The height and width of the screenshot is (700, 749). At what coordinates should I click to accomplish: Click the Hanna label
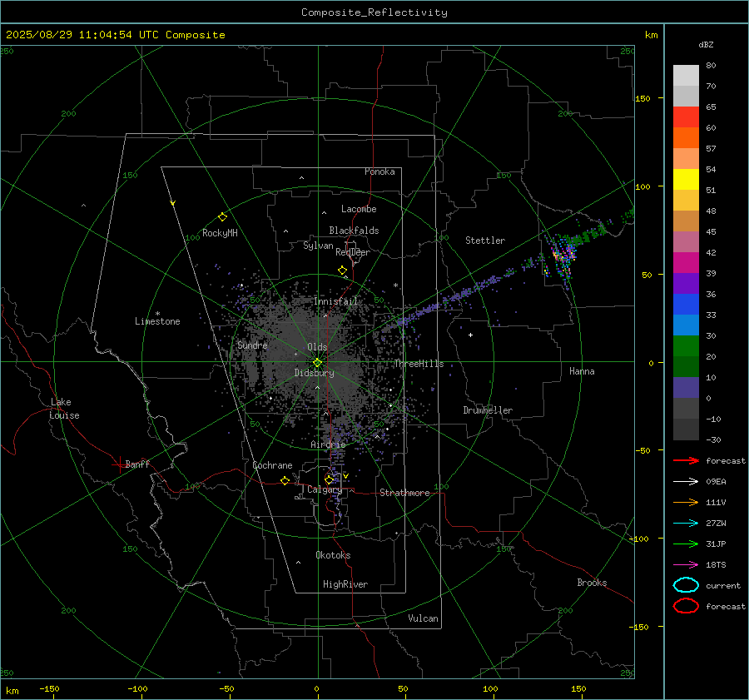(582, 371)
